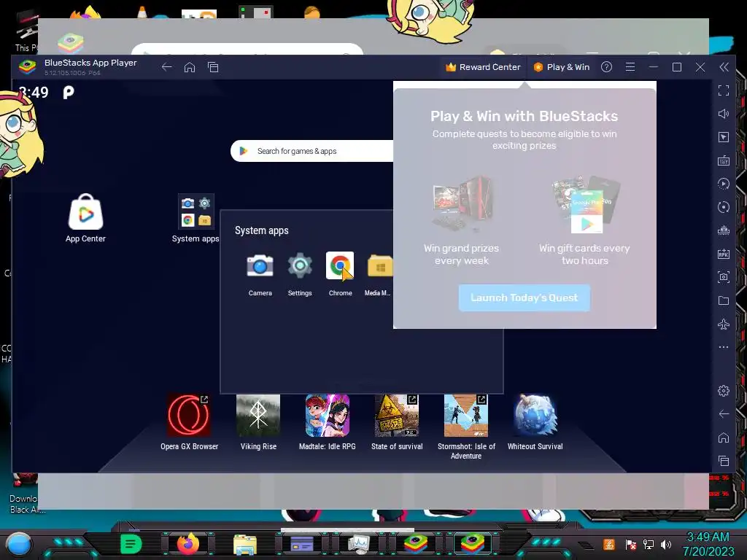Open Stormshot: Isle of Adventure

coord(466,415)
